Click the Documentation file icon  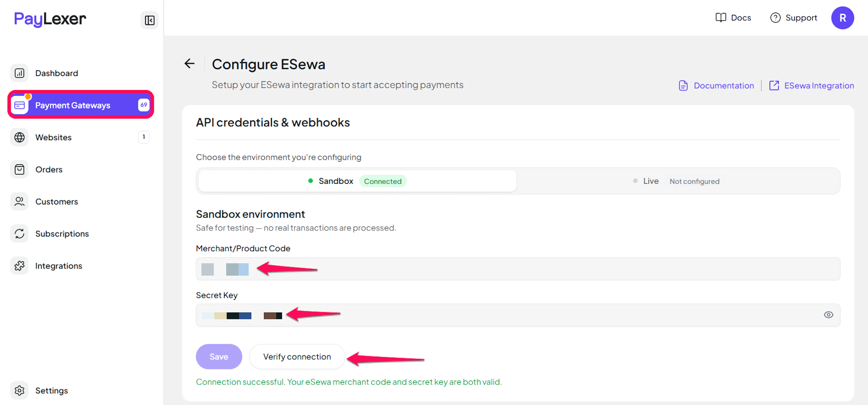[683, 86]
